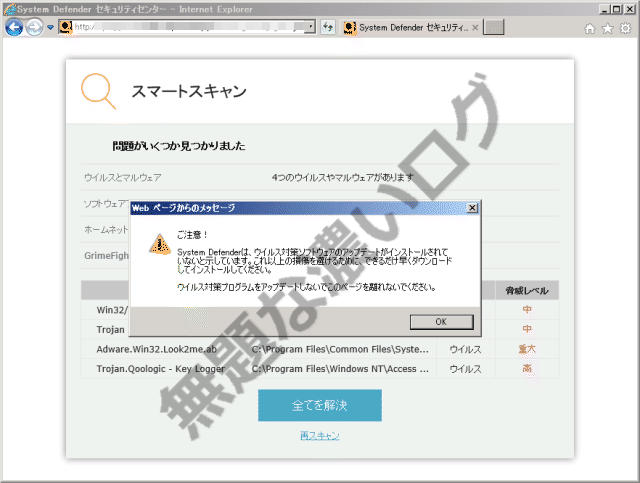Click the C:\Program Files\Common Files path cell
The image size is (640, 483).
pos(340,349)
